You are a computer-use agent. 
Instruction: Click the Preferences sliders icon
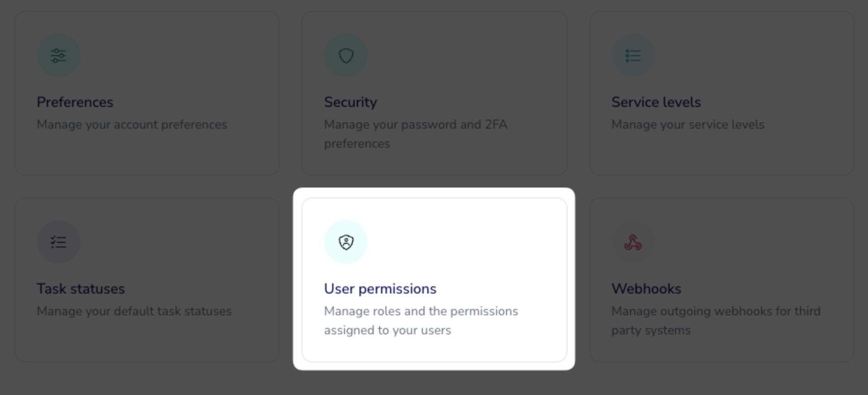pyautogui.click(x=58, y=56)
